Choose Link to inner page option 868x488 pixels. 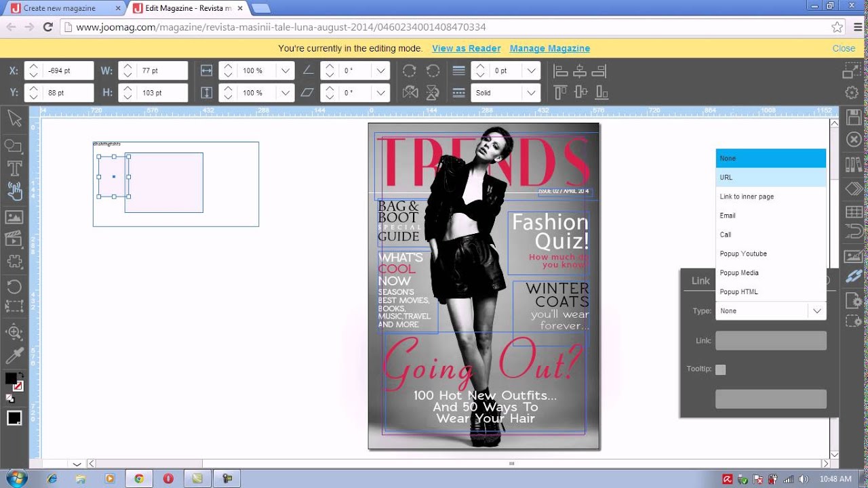point(770,197)
